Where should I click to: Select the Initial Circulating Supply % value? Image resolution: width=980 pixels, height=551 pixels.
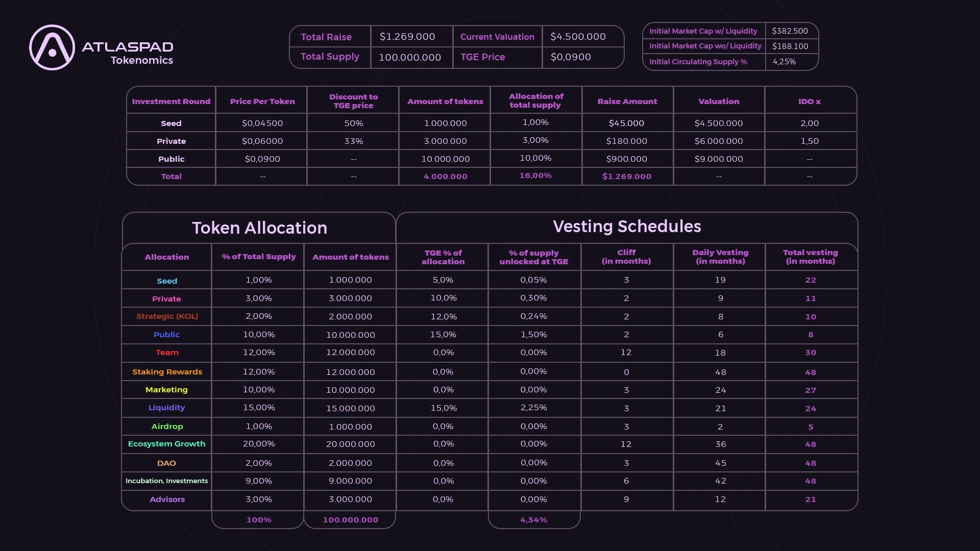[784, 62]
